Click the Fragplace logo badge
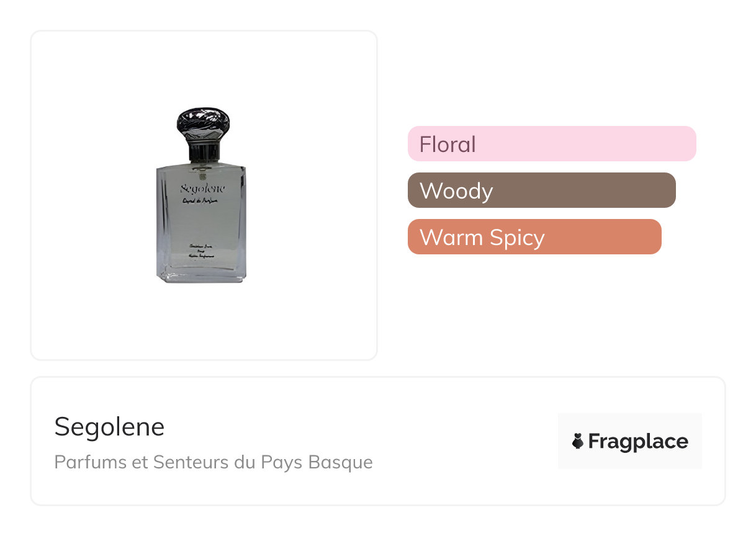Viewport: 756px width, 536px height. click(x=629, y=441)
